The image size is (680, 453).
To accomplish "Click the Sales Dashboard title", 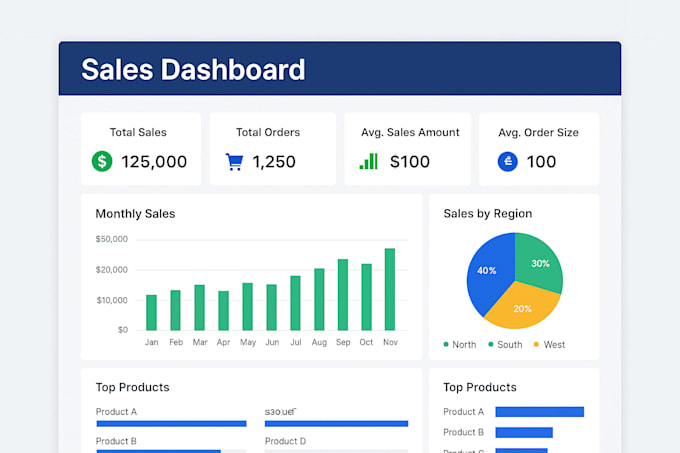I will pyautogui.click(x=193, y=69).
